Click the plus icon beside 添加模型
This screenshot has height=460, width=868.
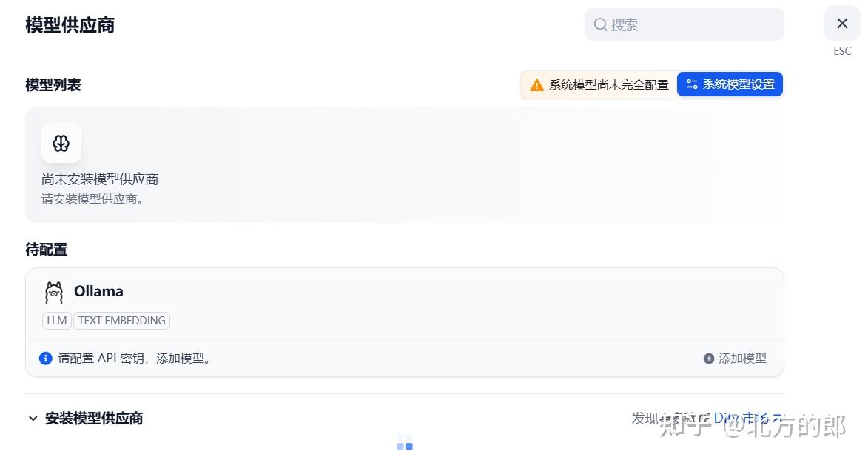click(707, 358)
